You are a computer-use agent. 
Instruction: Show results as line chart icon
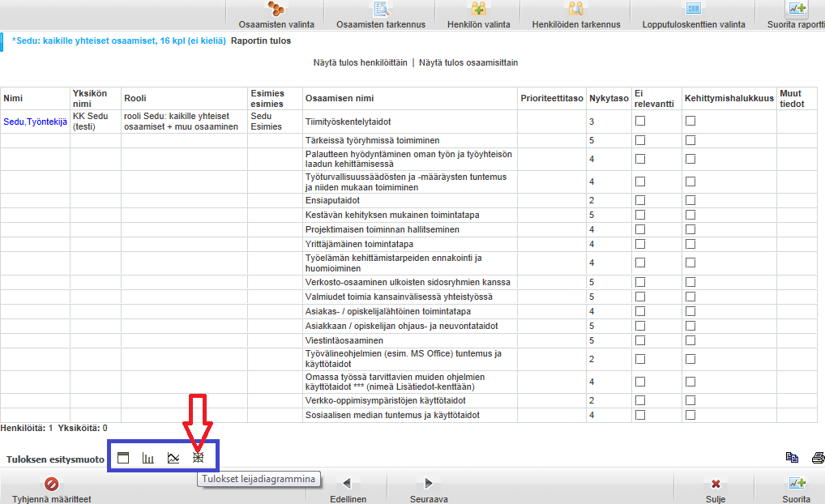tap(173, 458)
